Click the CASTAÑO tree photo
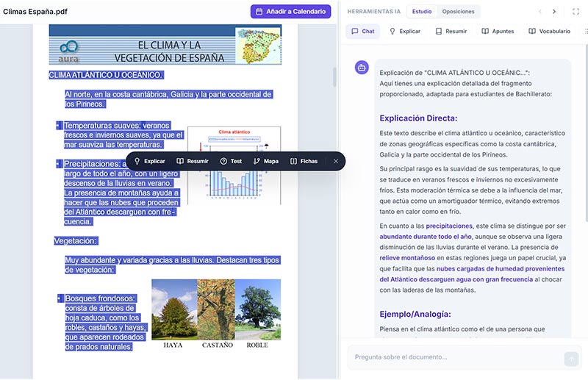The width and height of the screenshot is (588, 380). point(216,309)
